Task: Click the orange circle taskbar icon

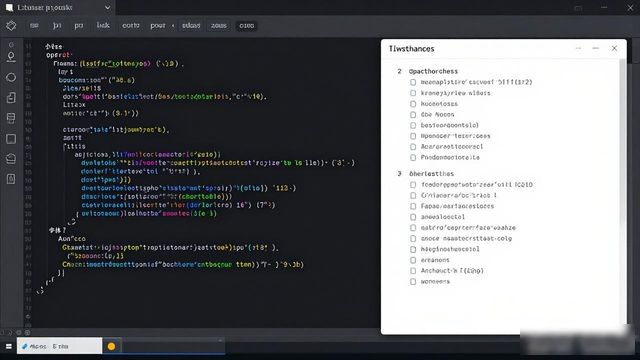Action: point(111,346)
